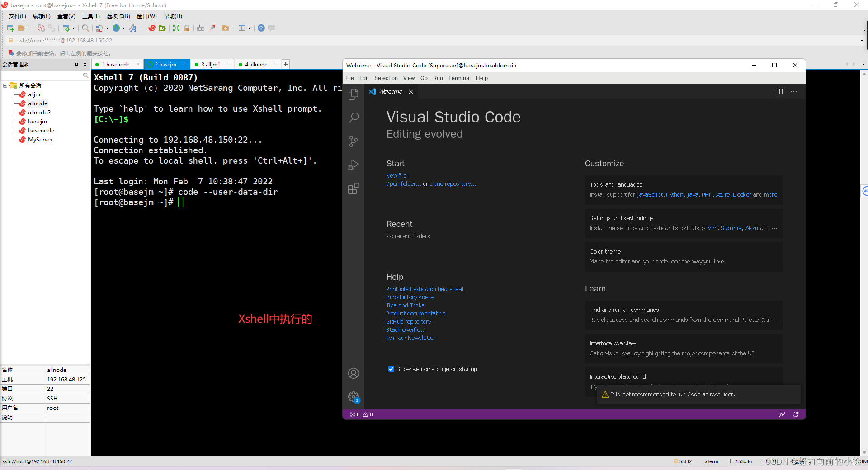The image size is (868, 470).
Task: Open Source Control in VS Code activity bar
Action: click(354, 141)
